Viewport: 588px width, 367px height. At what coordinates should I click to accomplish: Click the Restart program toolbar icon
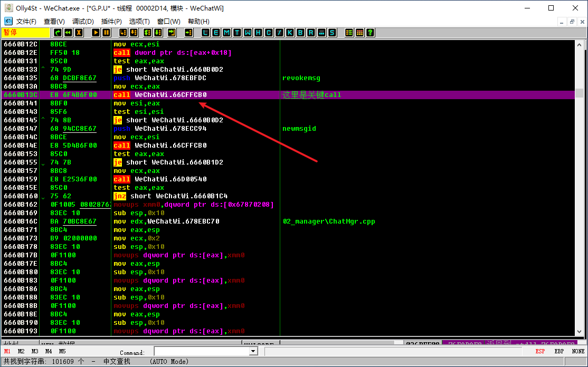coord(58,33)
